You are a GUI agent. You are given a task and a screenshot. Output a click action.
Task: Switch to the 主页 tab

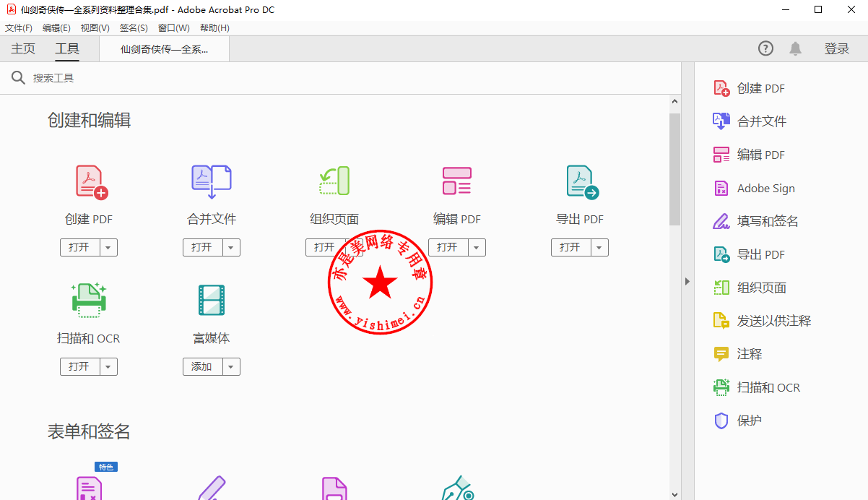(x=23, y=48)
